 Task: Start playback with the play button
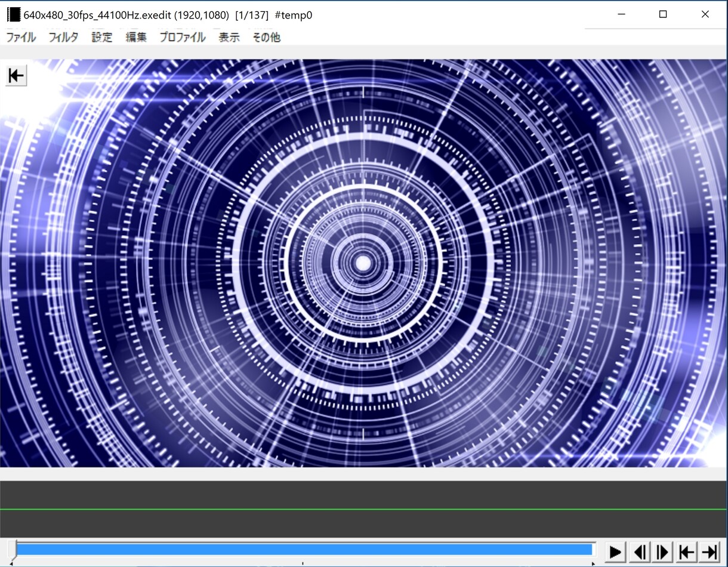coord(616,551)
